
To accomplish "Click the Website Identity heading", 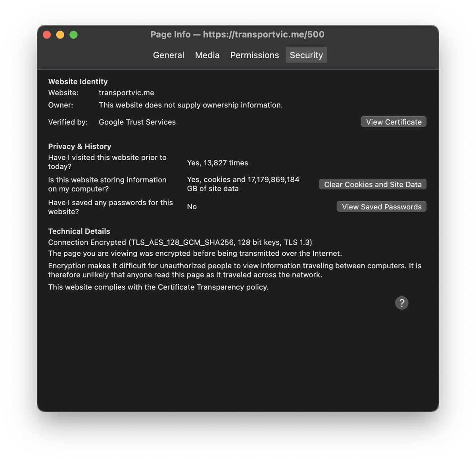I will click(78, 82).
